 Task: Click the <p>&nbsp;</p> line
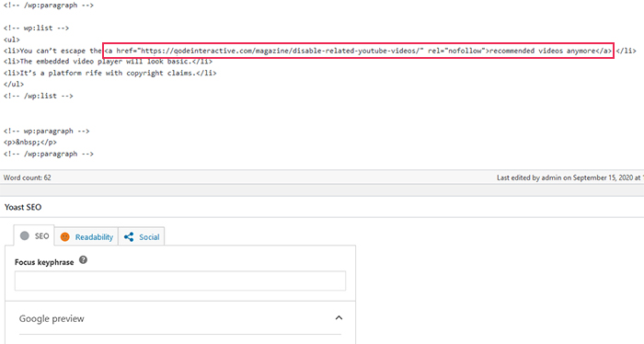click(30, 143)
